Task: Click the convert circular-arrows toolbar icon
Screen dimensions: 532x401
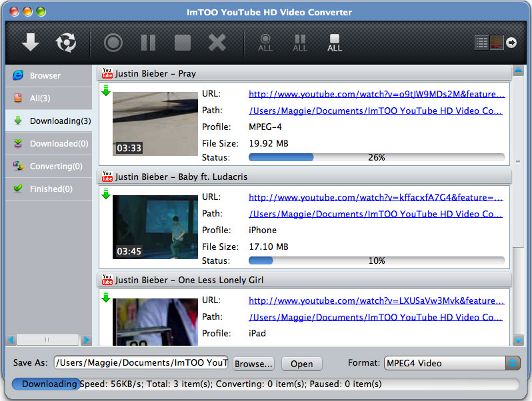Action: coord(66,43)
